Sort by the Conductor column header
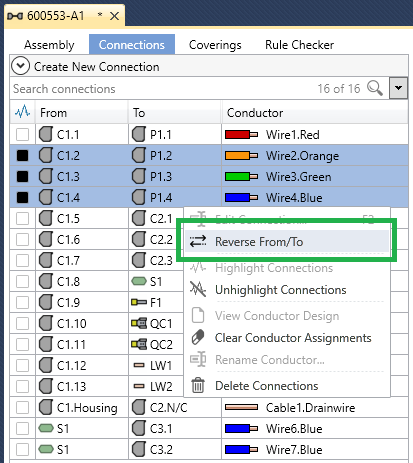 [x=315, y=112]
